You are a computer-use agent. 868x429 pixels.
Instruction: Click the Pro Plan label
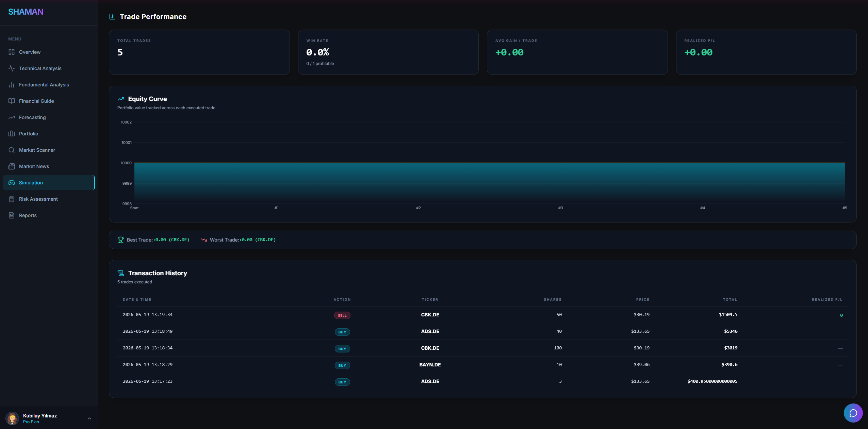[31, 422]
